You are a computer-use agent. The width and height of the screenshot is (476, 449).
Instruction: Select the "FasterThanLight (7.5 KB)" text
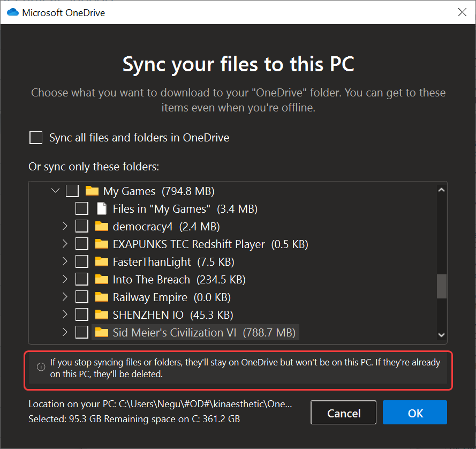pos(173,262)
